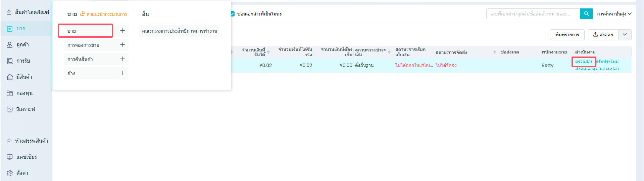
Task: Click the document search input field
Action: (x=532, y=14)
